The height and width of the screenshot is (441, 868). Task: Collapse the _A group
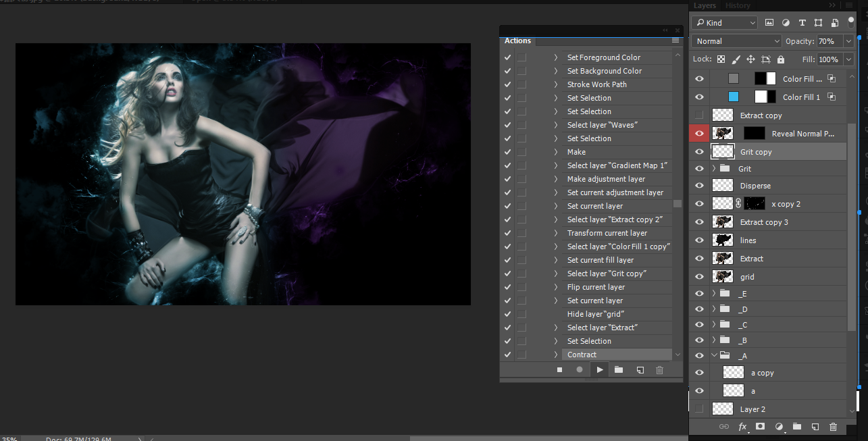coord(714,355)
